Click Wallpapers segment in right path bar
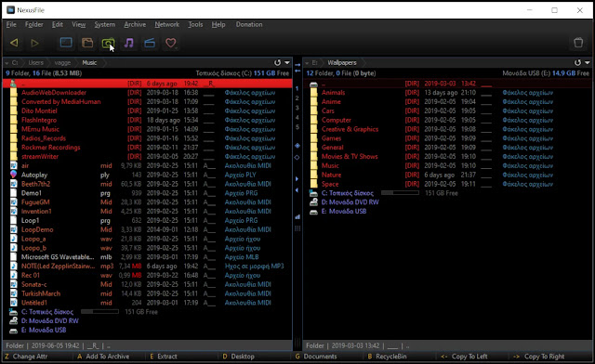The width and height of the screenshot is (595, 364). point(342,63)
